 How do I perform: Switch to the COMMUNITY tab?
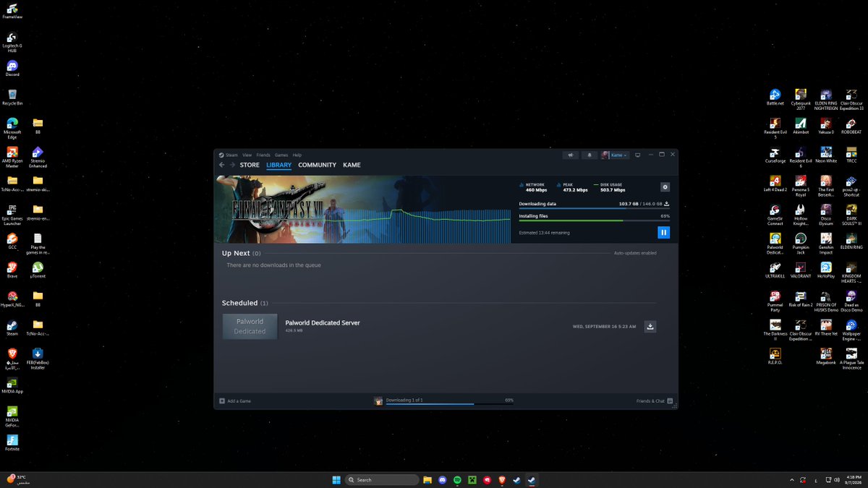coord(317,165)
